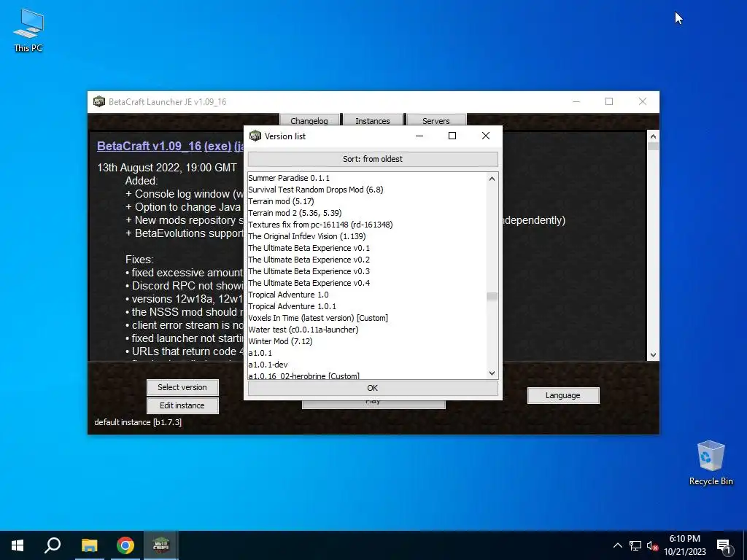
Task: Open network status tray icon
Action: (x=635, y=545)
